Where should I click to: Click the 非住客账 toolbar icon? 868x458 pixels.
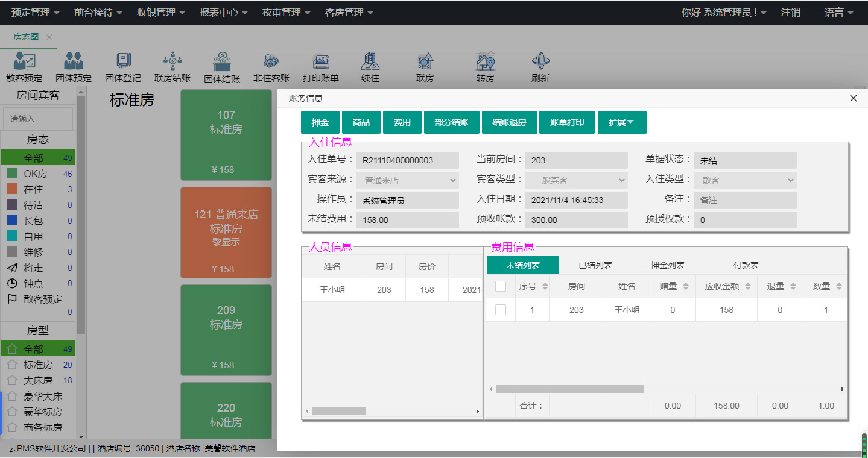click(271, 61)
